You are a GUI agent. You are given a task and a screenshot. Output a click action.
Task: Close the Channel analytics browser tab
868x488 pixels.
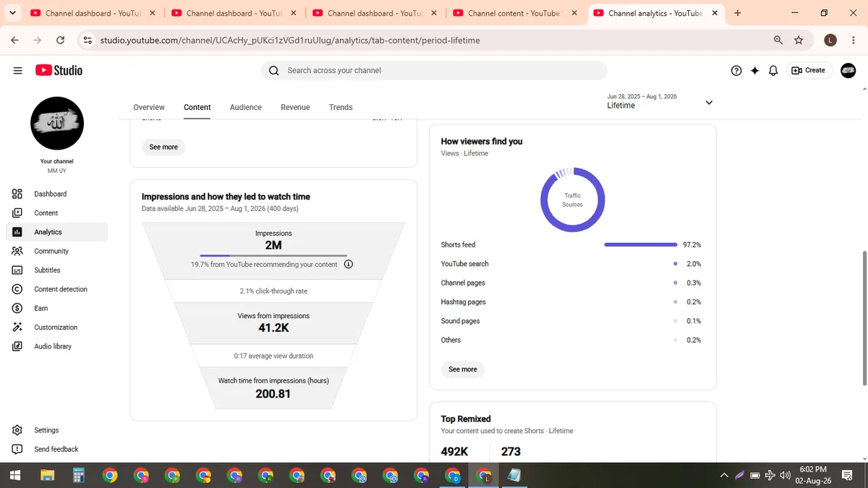(x=715, y=13)
